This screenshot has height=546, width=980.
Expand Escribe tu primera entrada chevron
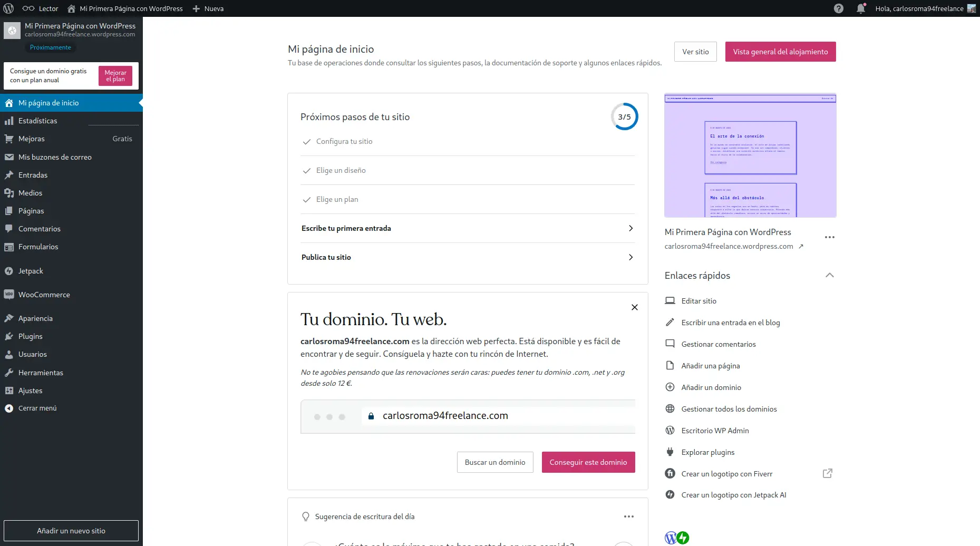tap(631, 228)
